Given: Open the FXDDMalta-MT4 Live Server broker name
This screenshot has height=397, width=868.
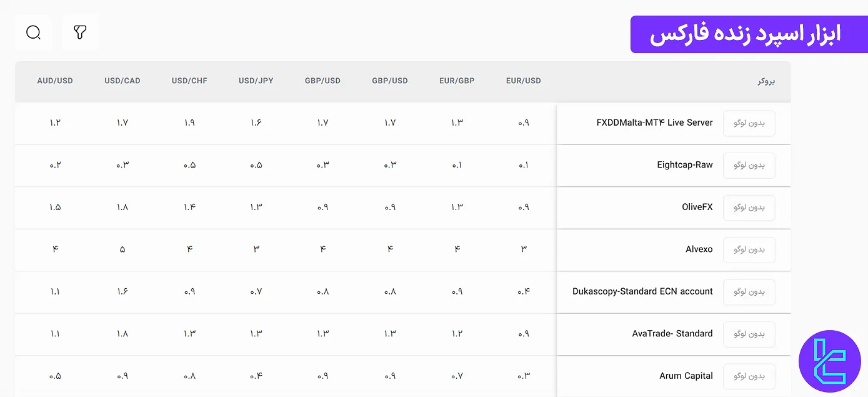Looking at the screenshot, I should coord(654,123).
